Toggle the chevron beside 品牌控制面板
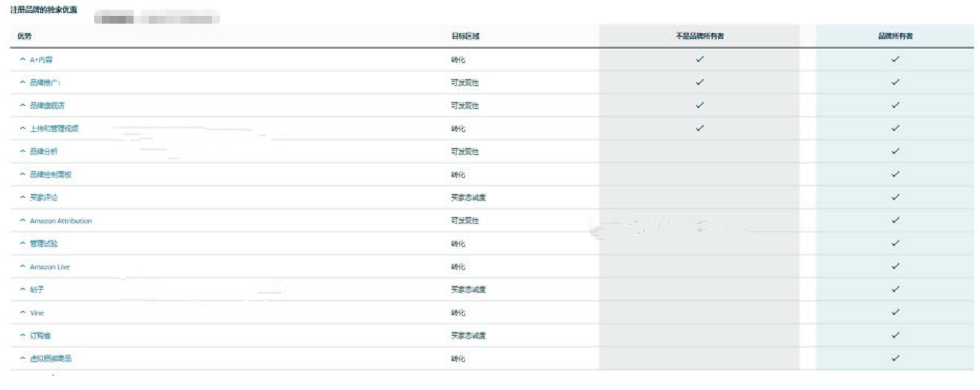 (22, 174)
